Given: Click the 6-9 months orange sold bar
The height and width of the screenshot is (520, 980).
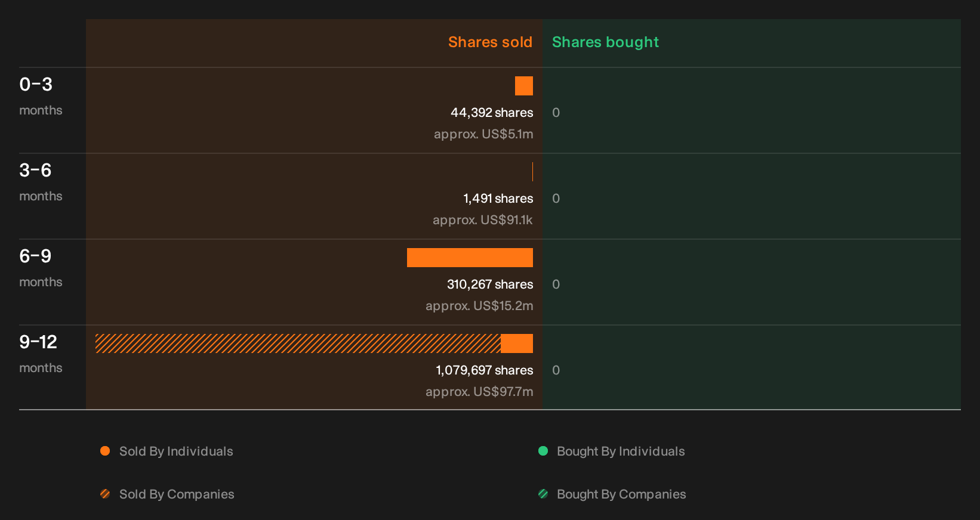Looking at the screenshot, I should (x=470, y=258).
